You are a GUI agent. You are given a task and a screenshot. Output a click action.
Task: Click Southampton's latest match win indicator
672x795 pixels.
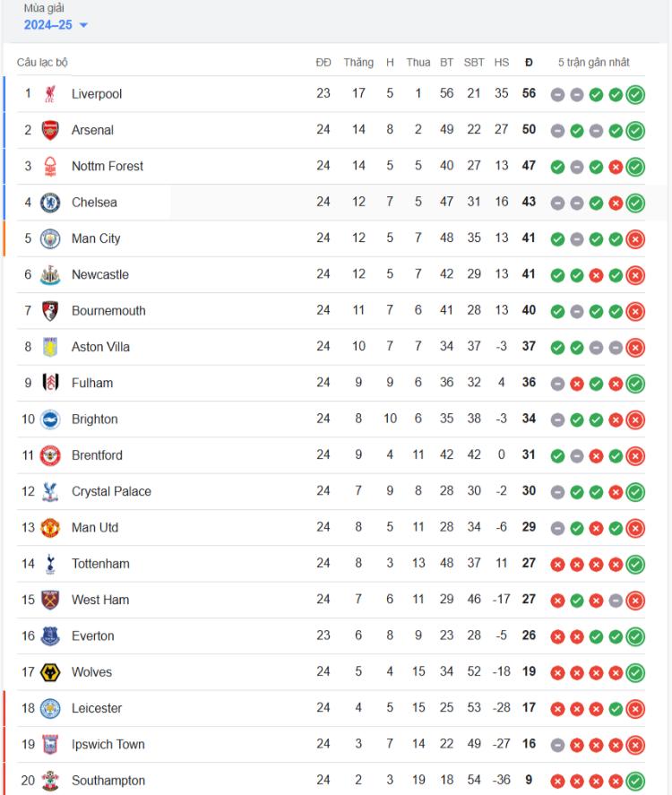point(635,782)
